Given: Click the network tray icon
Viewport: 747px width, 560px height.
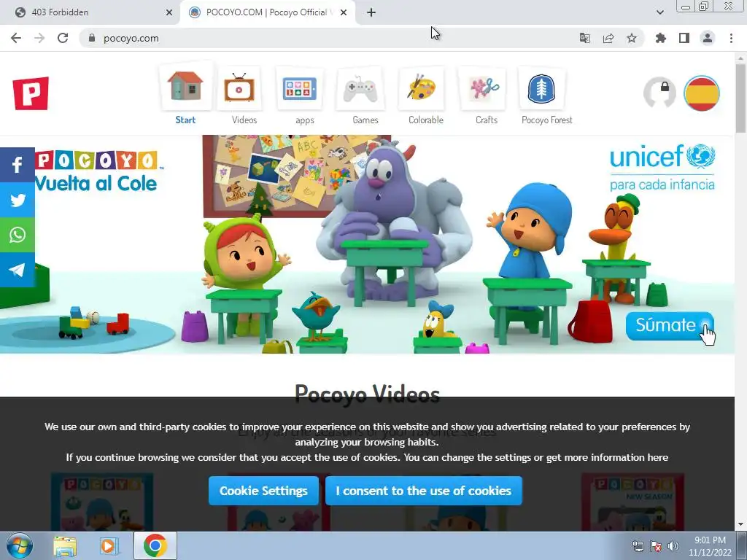Looking at the screenshot, I should tap(638, 546).
